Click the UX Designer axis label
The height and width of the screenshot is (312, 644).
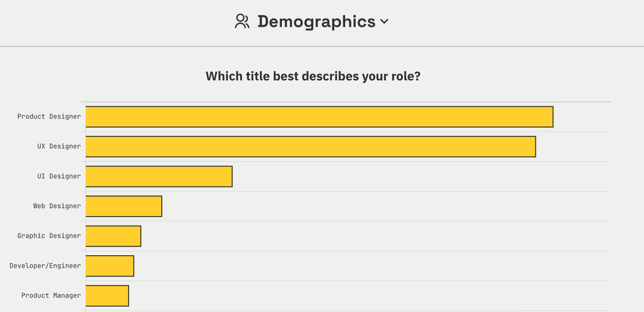point(59,146)
